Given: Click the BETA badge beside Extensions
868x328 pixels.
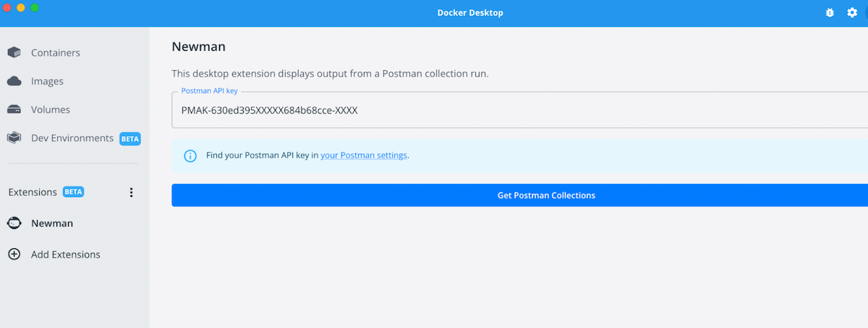Looking at the screenshot, I should (74, 193).
